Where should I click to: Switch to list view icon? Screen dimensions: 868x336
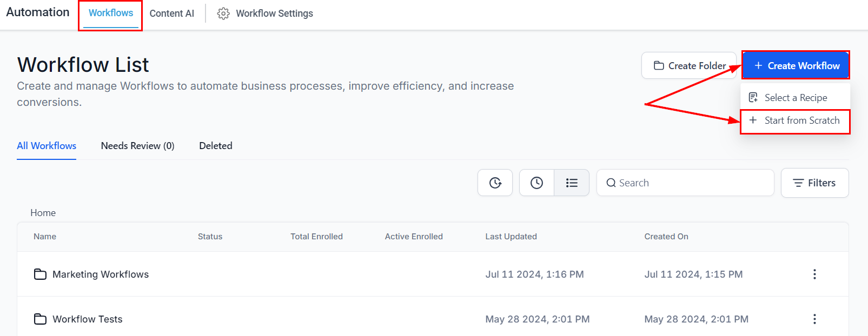pyautogui.click(x=572, y=183)
